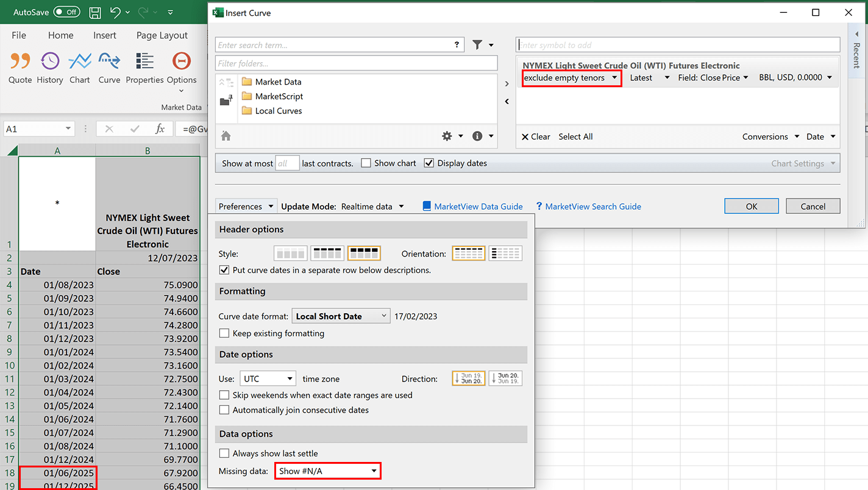868x490 pixels.
Task: Select the Market Data folder
Action: [272, 82]
